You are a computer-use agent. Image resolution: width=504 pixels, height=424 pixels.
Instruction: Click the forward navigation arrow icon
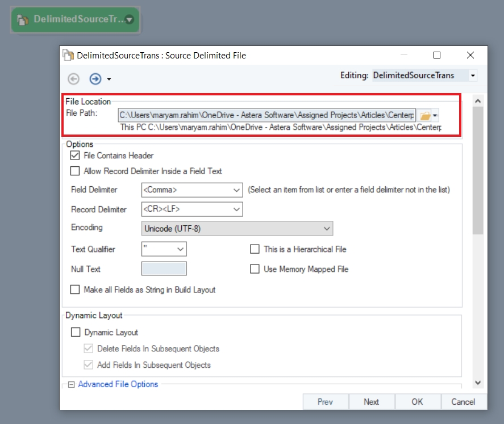95,79
